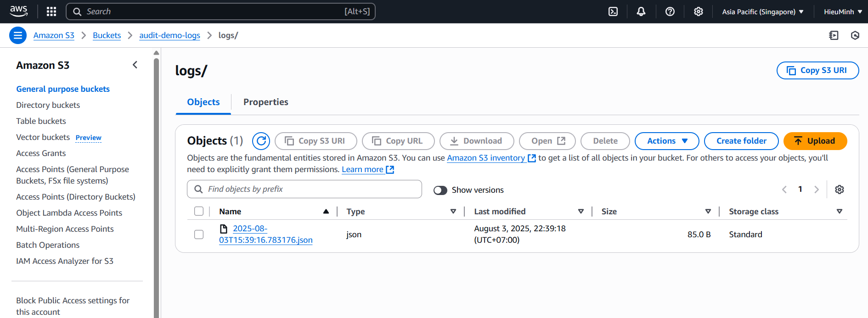Switch to the Properties tab
868x318 pixels.
[266, 102]
